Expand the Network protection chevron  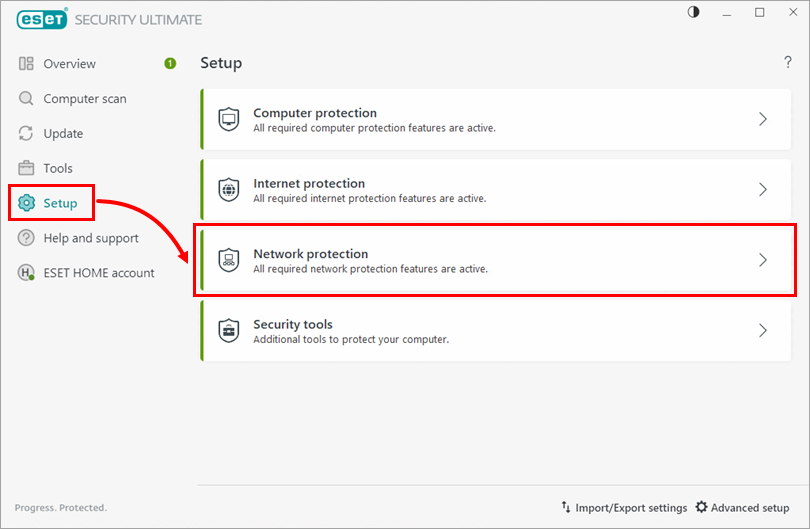763,260
